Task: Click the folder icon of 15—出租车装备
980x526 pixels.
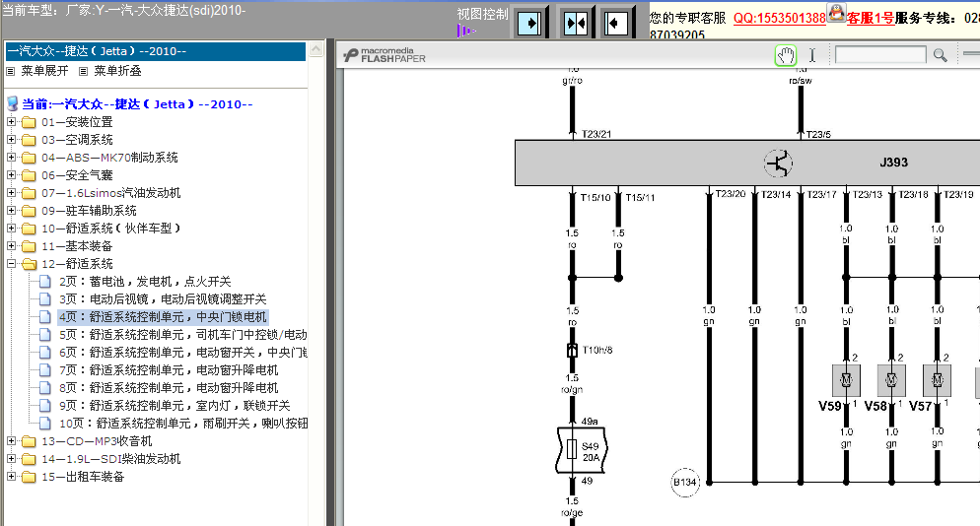Action: tap(29, 478)
